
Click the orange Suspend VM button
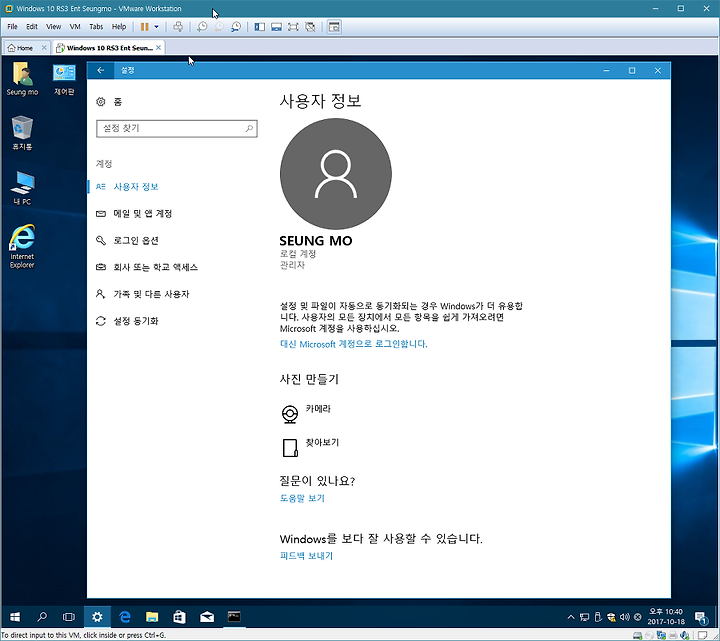[x=145, y=27]
